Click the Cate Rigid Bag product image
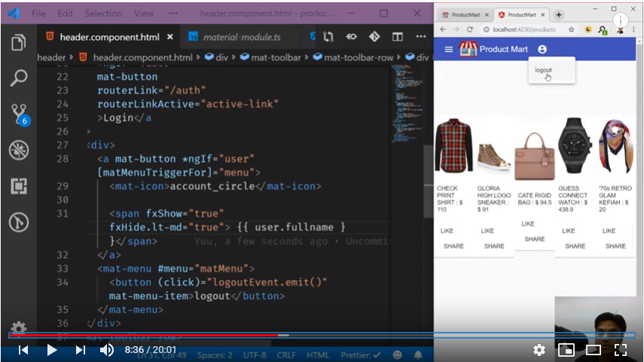644x362 pixels. (534, 157)
